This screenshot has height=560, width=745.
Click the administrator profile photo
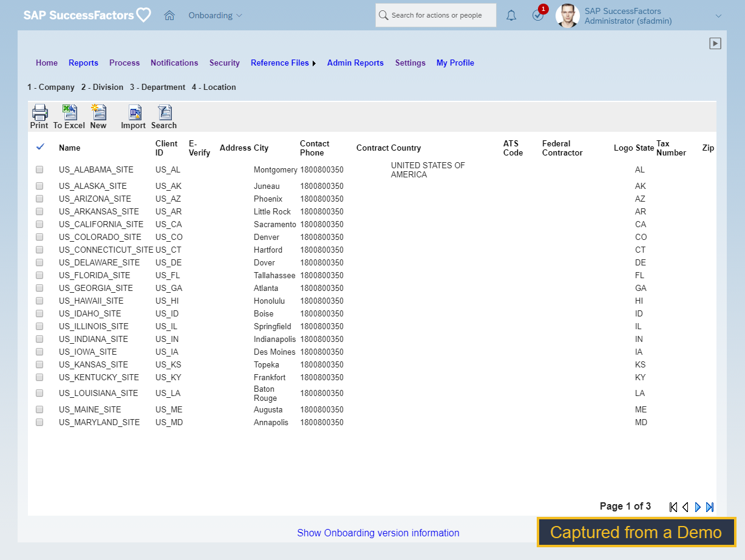[568, 16]
